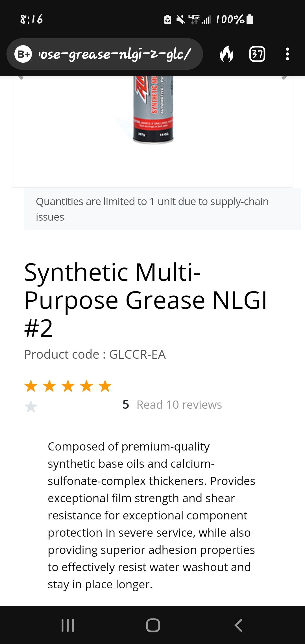Tap the Android recent apps button
Viewport: 305px width, 644px height.
tap(68, 625)
